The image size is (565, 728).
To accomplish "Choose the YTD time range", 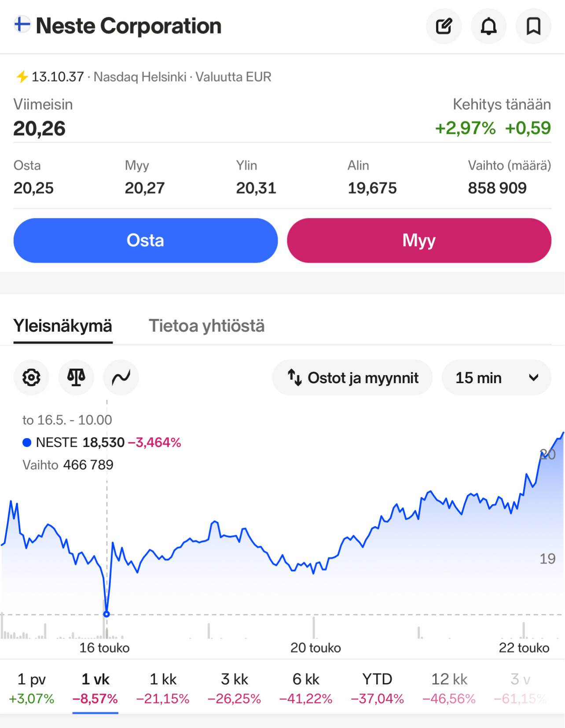I will click(x=377, y=687).
